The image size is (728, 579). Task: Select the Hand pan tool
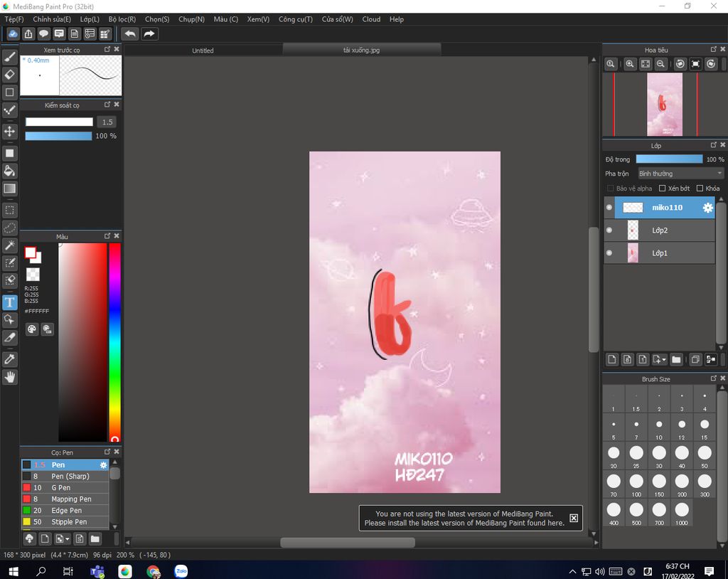[10, 377]
